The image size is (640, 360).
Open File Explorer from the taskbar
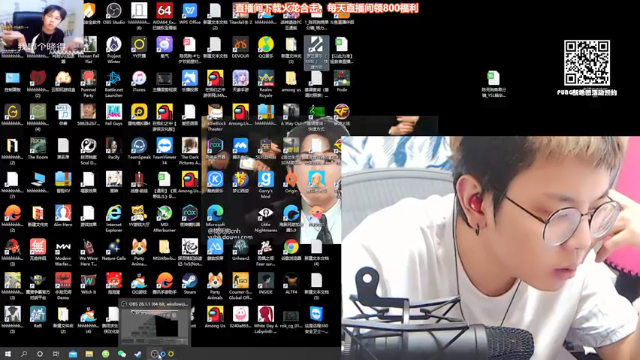coord(89,354)
